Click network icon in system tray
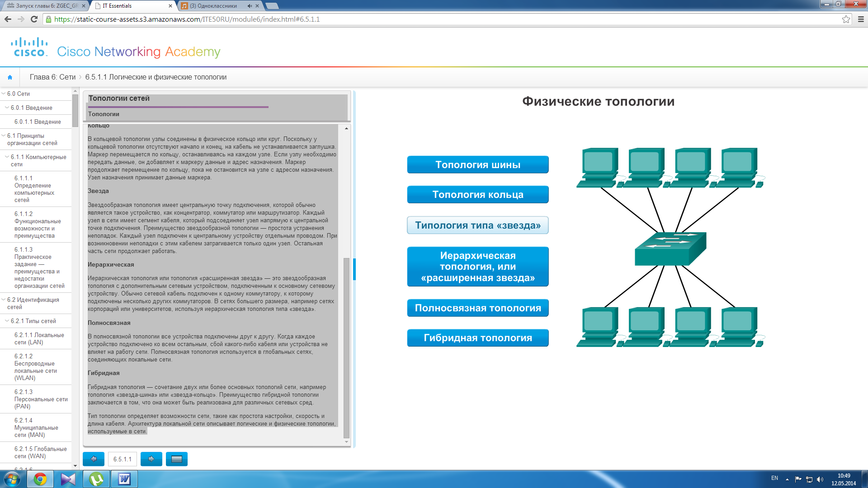This screenshot has width=868, height=488. pyautogui.click(x=809, y=479)
